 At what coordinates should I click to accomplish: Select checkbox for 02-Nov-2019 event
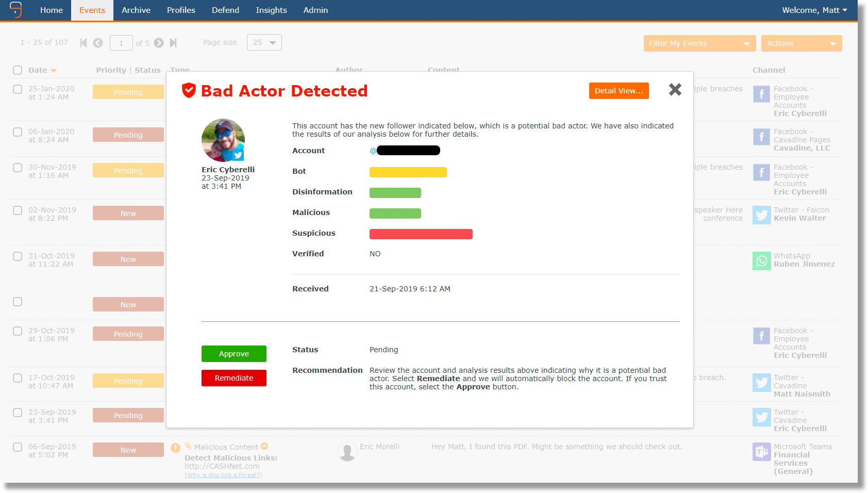[x=18, y=210]
